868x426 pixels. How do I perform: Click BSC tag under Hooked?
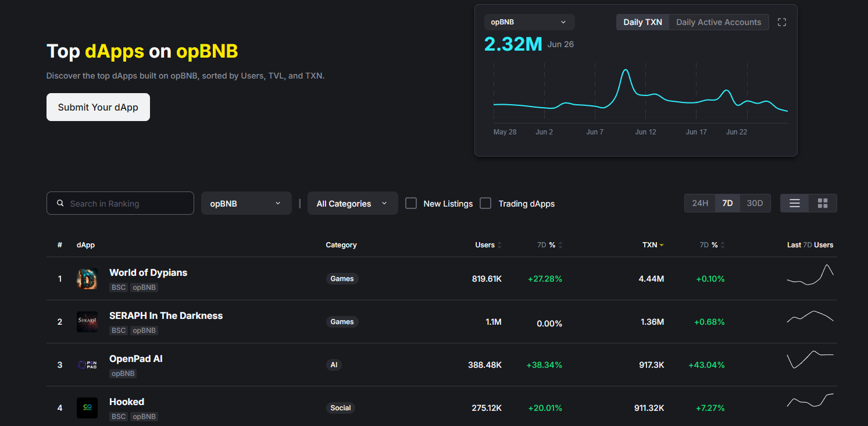(119, 417)
